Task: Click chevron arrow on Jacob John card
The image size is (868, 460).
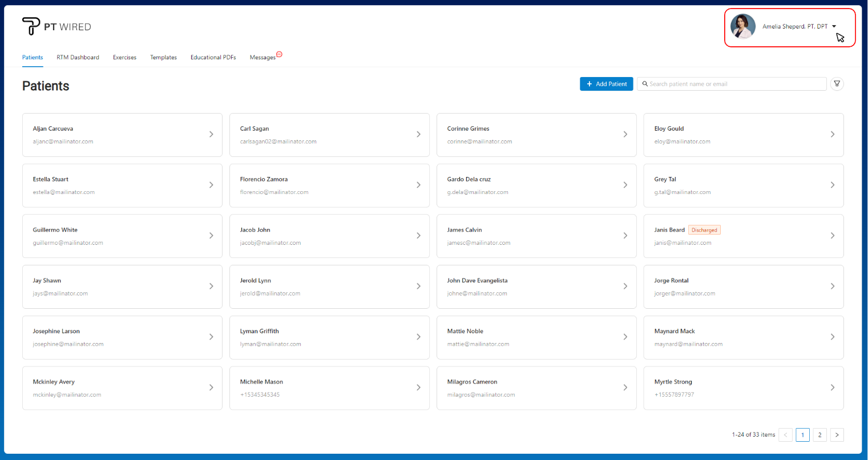Action: pos(418,236)
